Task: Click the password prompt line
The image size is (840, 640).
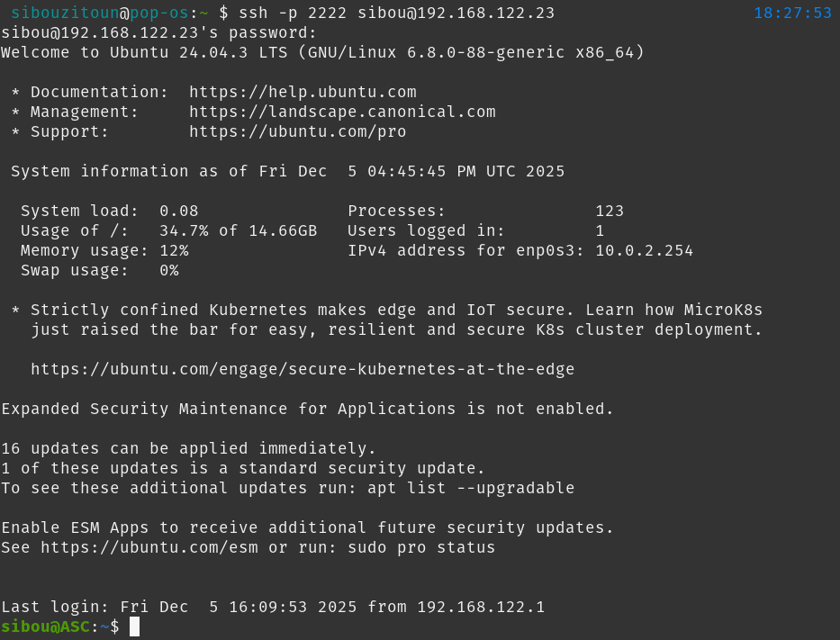Action: (158, 32)
